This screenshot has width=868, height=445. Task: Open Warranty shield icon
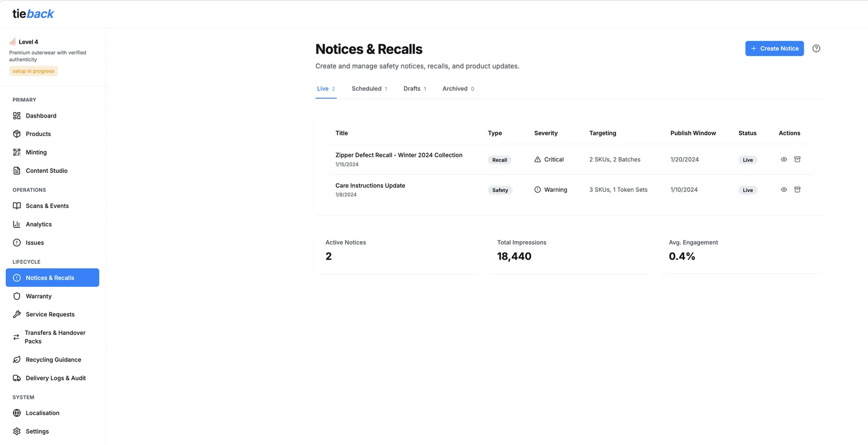16,296
